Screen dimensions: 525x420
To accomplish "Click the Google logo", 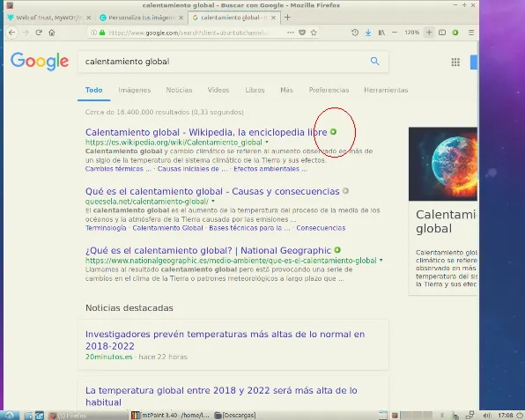I will [x=40, y=62].
